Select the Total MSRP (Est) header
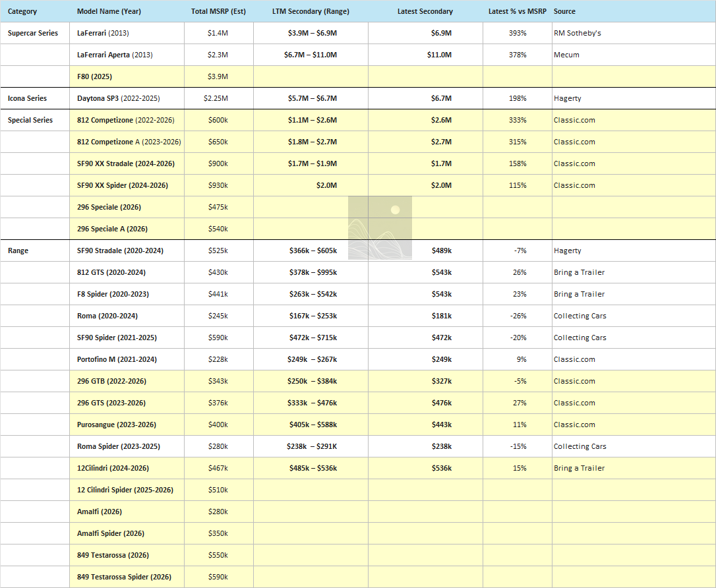 click(x=218, y=11)
